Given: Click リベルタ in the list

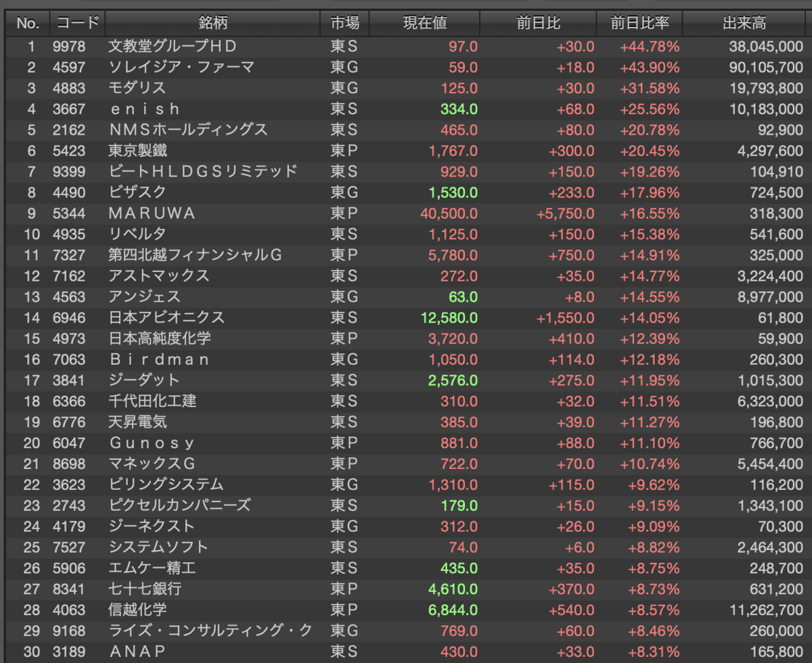Looking at the screenshot, I should point(137,234).
